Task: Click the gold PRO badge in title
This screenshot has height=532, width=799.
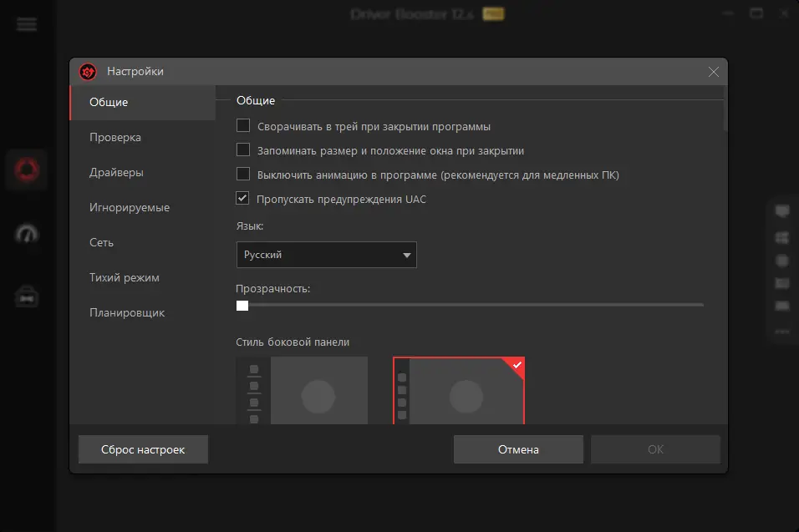Action: (x=493, y=13)
